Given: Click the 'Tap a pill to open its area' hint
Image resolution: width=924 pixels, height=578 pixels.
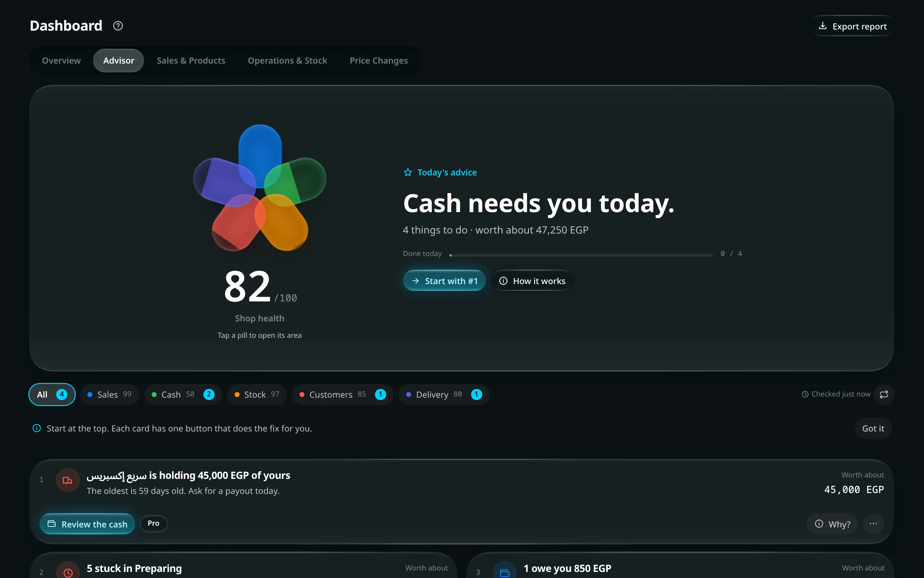Looking at the screenshot, I should click(260, 335).
